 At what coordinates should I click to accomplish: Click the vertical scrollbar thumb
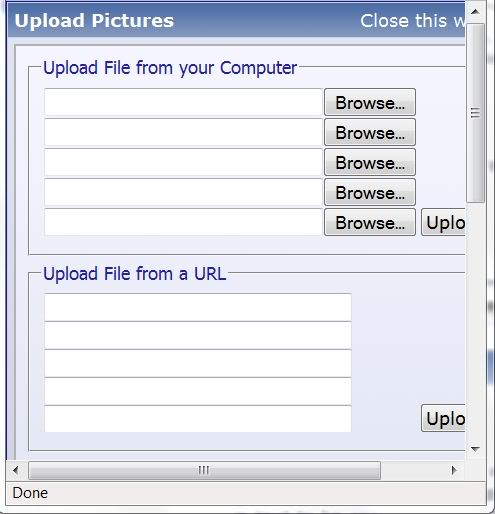pyautogui.click(x=475, y=113)
